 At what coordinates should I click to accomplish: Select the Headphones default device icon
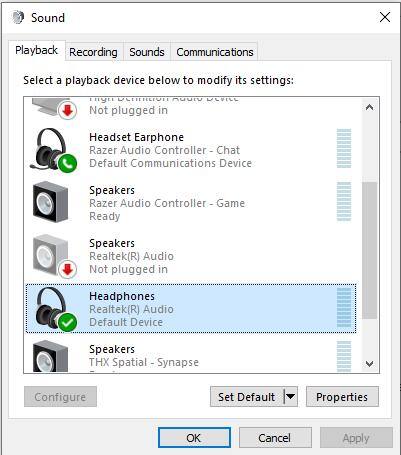pos(53,310)
